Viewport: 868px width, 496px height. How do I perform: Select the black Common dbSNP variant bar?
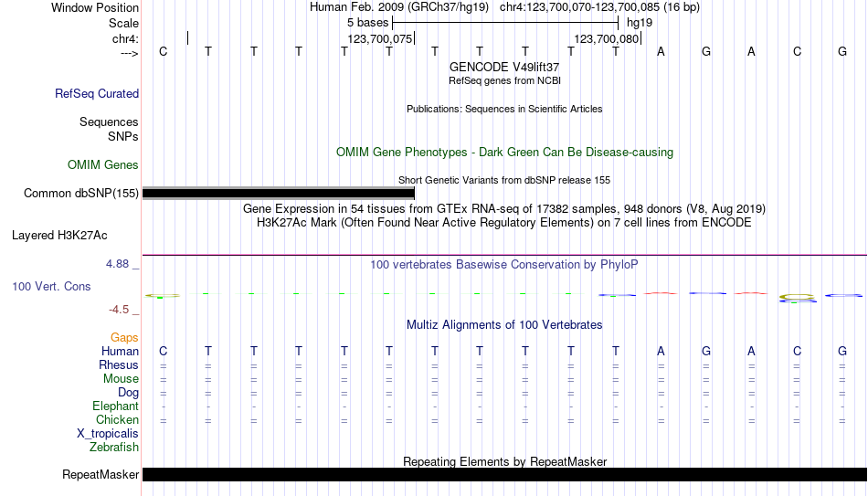pyautogui.click(x=279, y=194)
